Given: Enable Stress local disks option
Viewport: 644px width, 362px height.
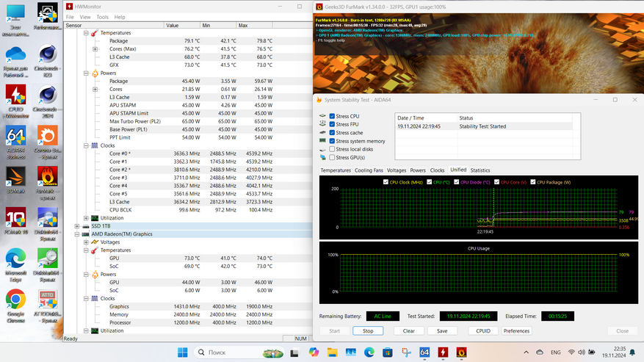Looking at the screenshot, I should pos(332,149).
